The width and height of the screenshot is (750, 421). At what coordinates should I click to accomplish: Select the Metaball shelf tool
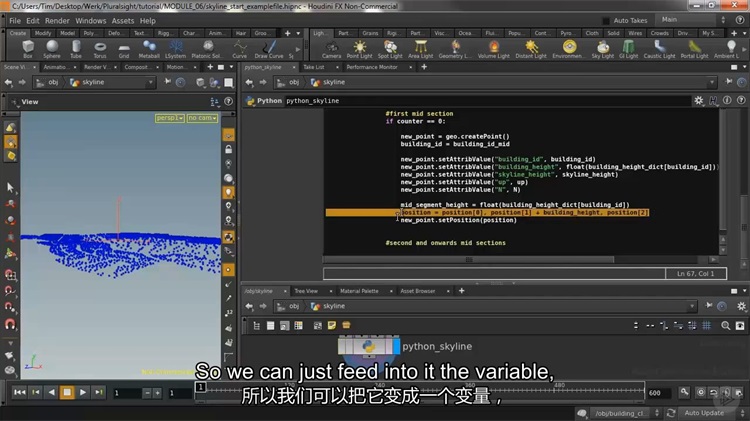pyautogui.click(x=149, y=49)
